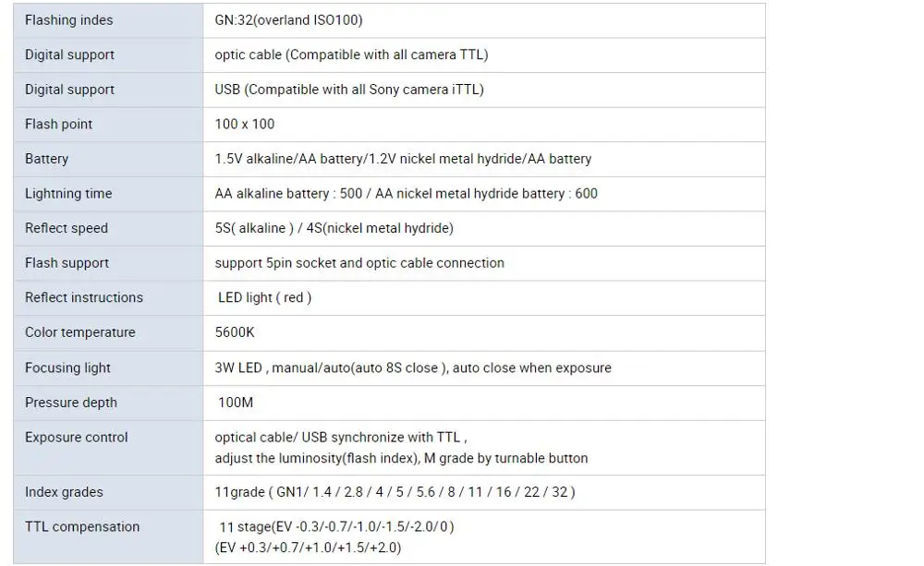924x566 pixels.
Task: Select the 11grade GN index list
Action: (395, 492)
